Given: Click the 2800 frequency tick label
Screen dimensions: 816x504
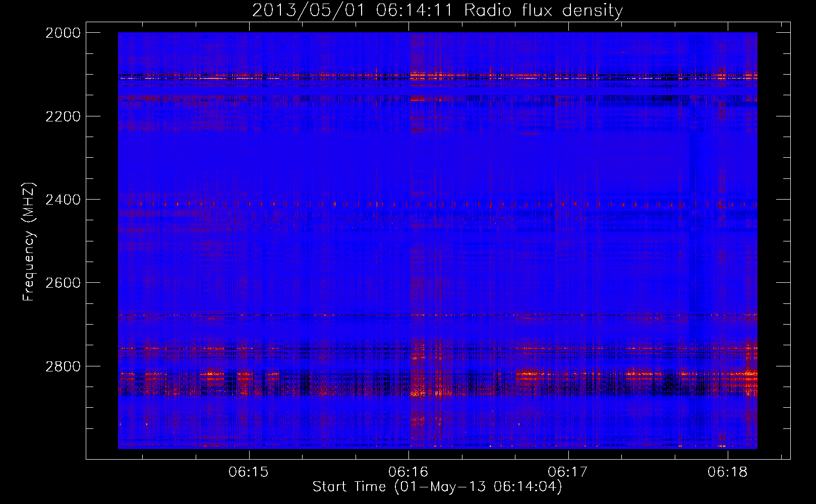Looking at the screenshot, I should tap(63, 366).
